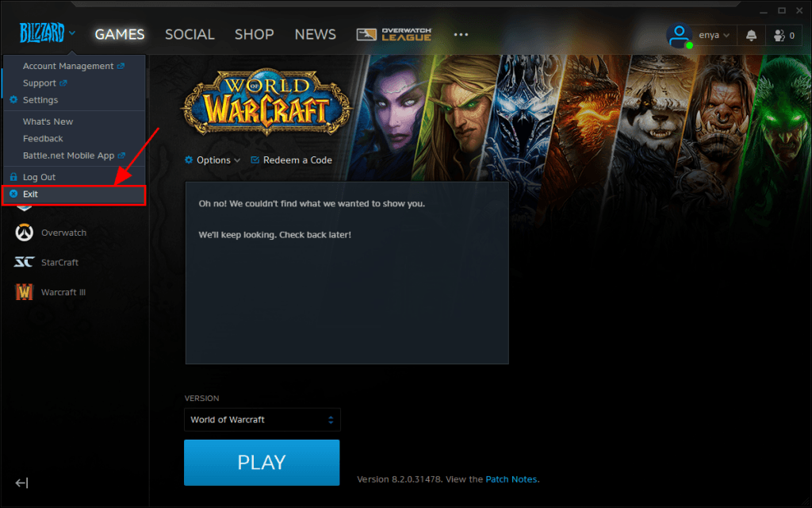Click the ellipsis icon in the top bar
812x508 pixels.
(x=461, y=34)
